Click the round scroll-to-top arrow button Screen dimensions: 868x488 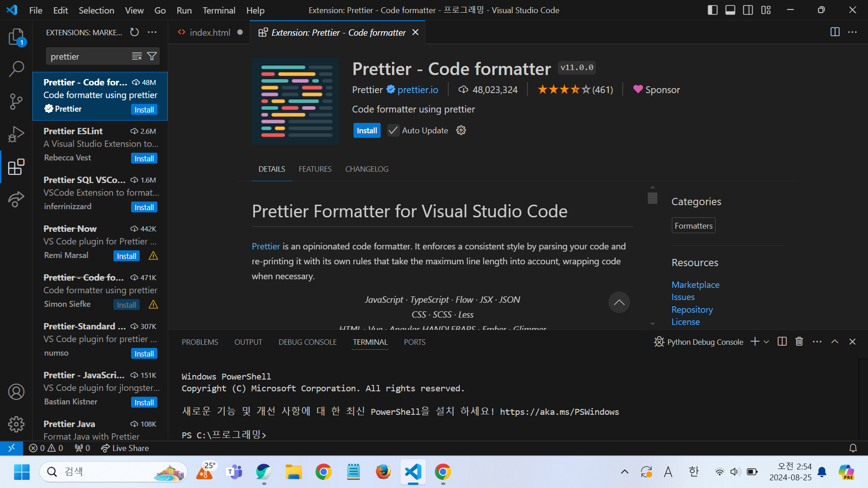[619, 302]
